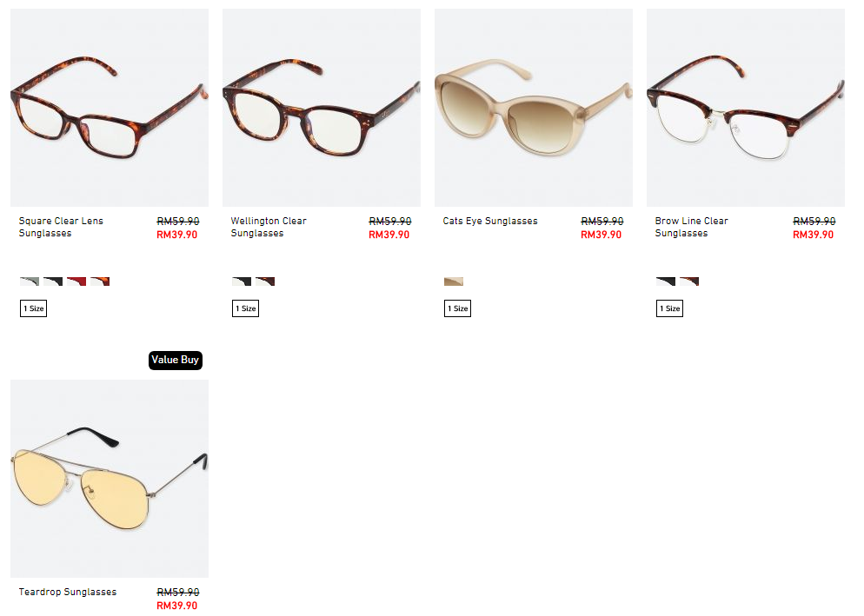Screen dimensions: 864x616
Task: Choose the black swatch for Square Clear Lens Sunglasses
Action: [53, 282]
